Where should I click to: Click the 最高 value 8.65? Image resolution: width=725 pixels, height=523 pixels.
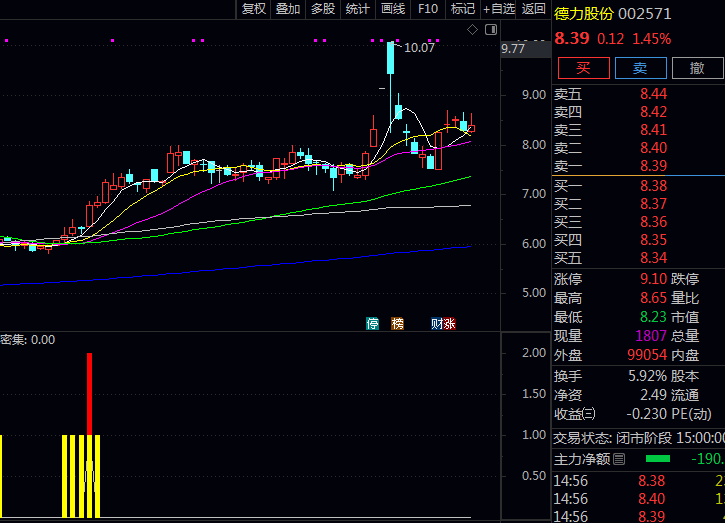tap(653, 298)
